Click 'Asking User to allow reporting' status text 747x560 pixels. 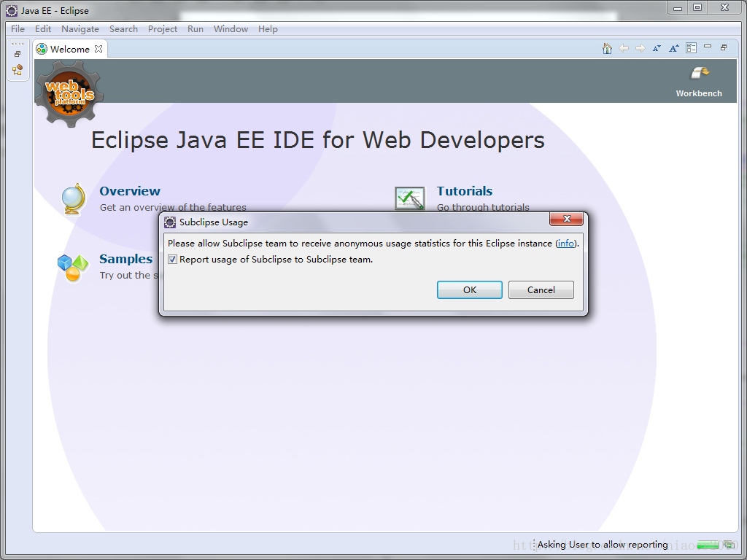click(x=603, y=544)
